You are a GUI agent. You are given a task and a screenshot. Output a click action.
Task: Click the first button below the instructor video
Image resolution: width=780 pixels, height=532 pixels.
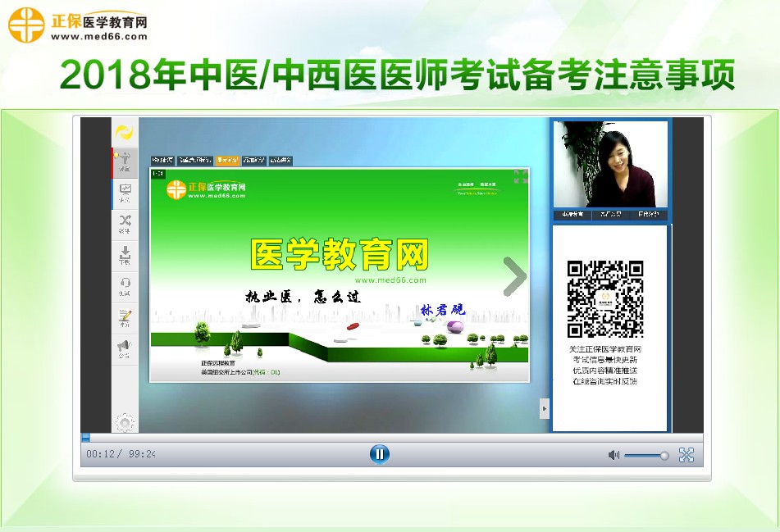click(x=572, y=215)
